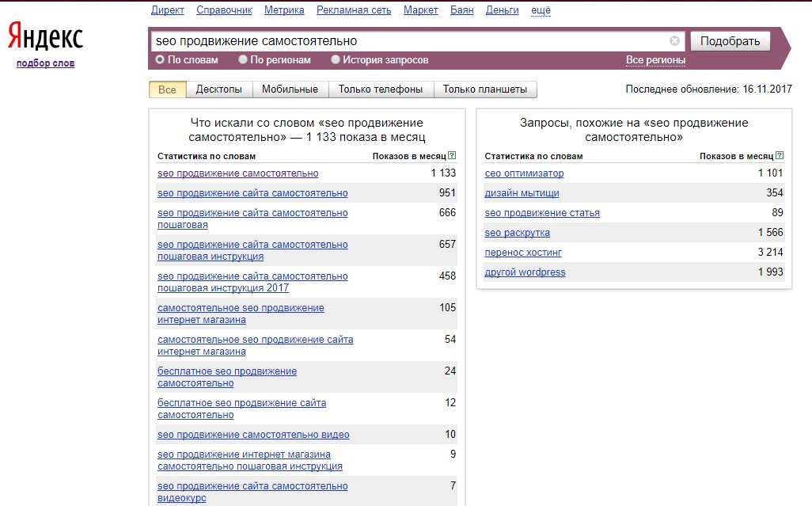Open the "подбор слов" link under the logo
Viewport: 812px width, 506px height.
tap(44, 63)
